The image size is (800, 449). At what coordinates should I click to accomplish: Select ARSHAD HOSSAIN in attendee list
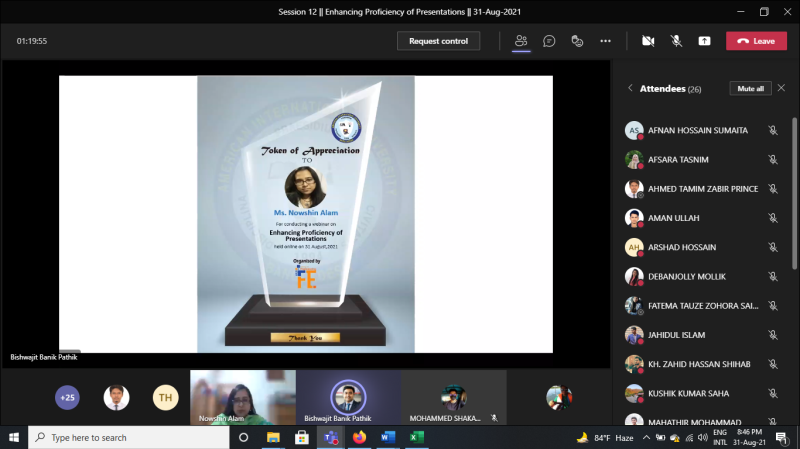pos(685,247)
